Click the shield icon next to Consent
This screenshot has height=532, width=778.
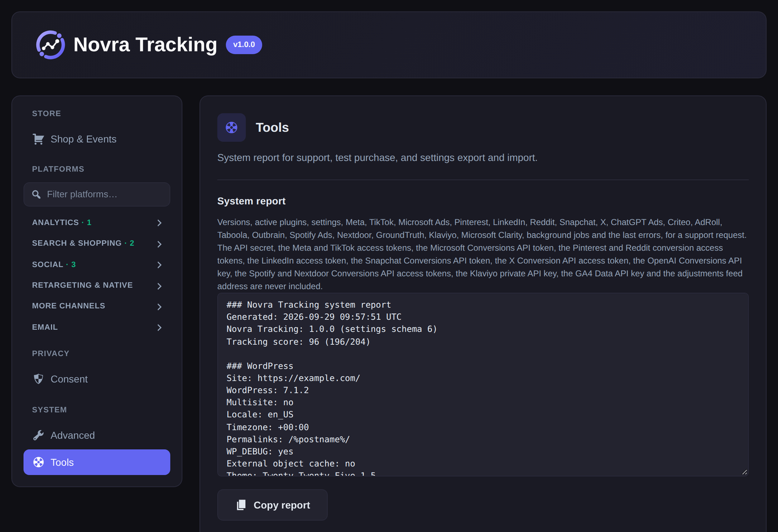coord(38,379)
